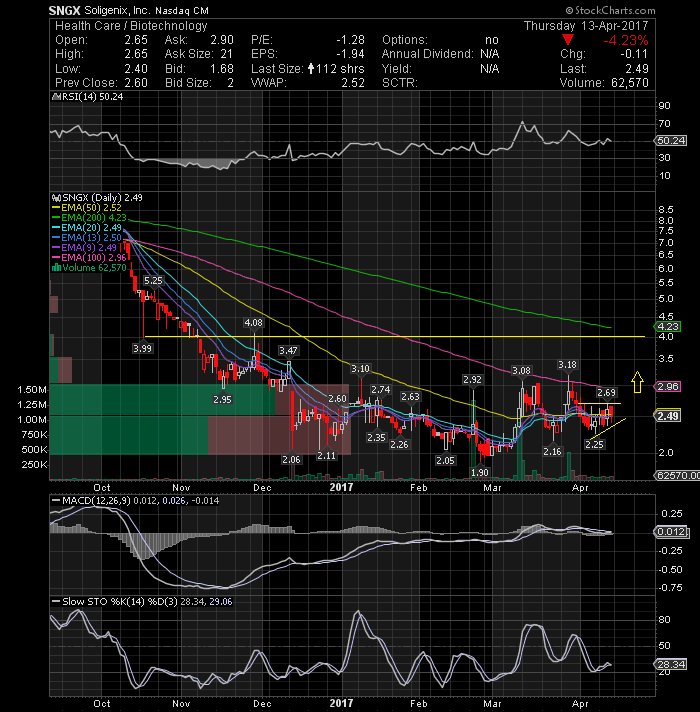The height and width of the screenshot is (712, 700).
Task: Click the 3.47 price annotation
Action: point(288,350)
